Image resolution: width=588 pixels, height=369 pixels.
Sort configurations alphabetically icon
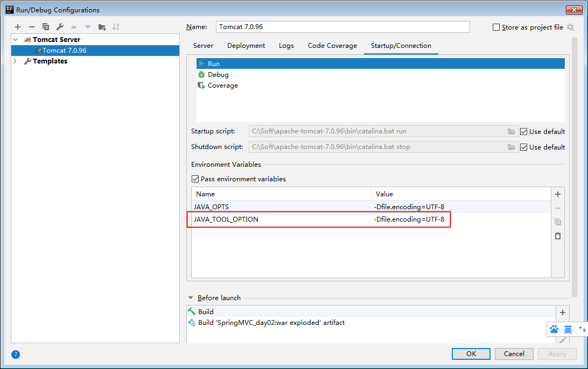(x=116, y=27)
